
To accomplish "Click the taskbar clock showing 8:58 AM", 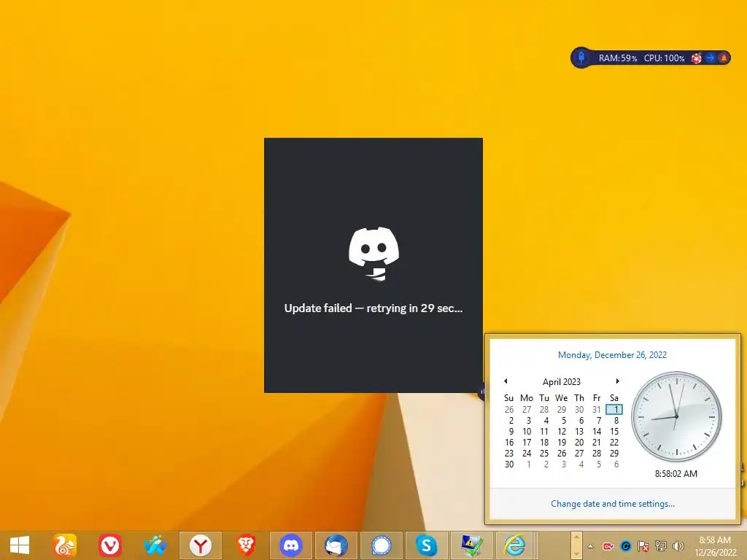I will tap(715, 546).
